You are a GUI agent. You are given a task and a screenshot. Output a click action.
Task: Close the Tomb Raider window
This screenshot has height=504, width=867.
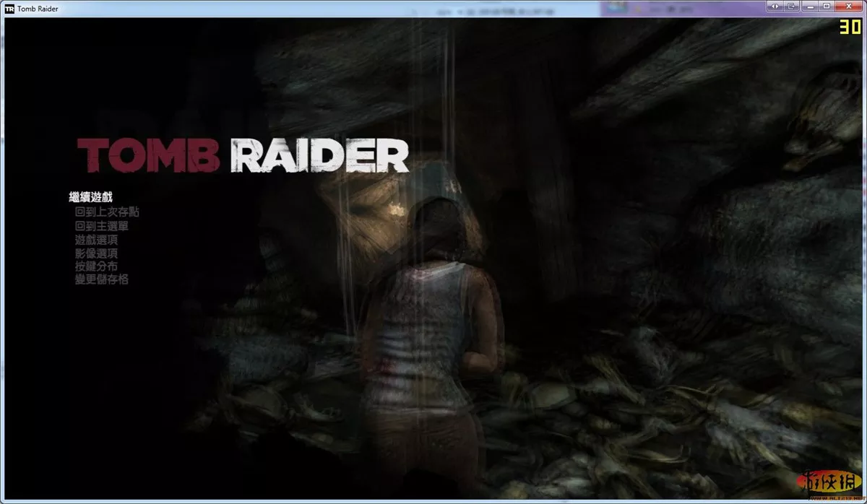(x=849, y=6)
